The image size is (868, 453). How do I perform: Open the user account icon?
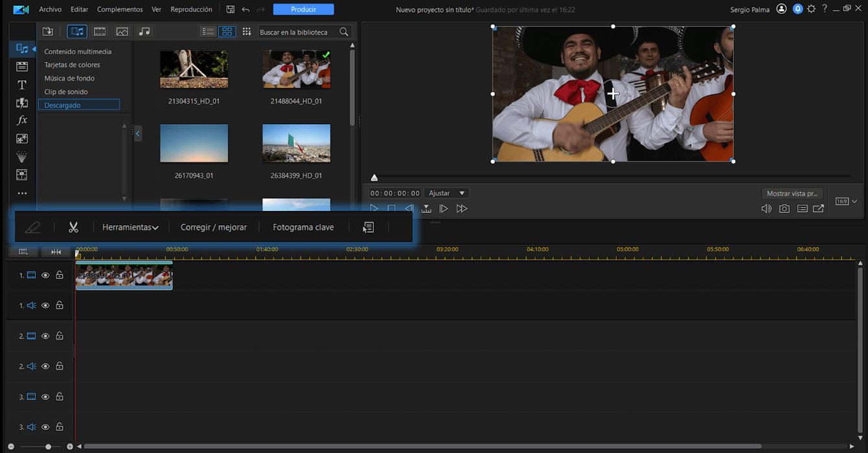click(781, 9)
